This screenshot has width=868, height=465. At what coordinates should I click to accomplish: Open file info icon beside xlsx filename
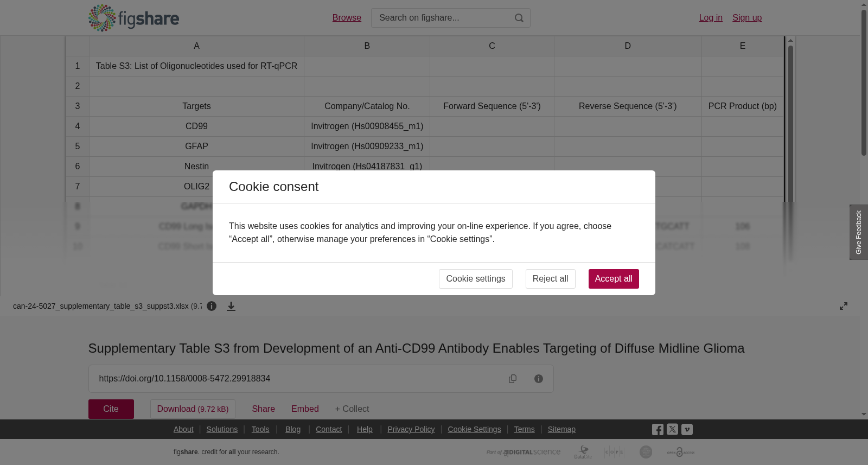click(x=212, y=306)
